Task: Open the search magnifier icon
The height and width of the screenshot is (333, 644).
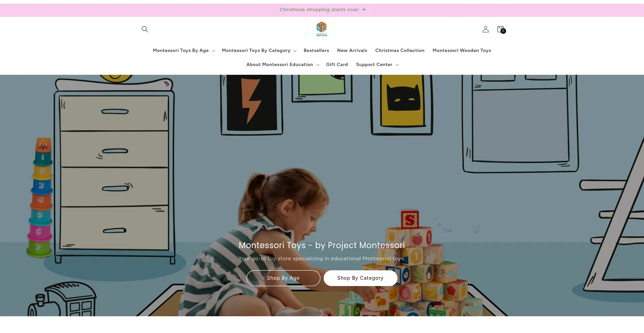Action: click(145, 29)
